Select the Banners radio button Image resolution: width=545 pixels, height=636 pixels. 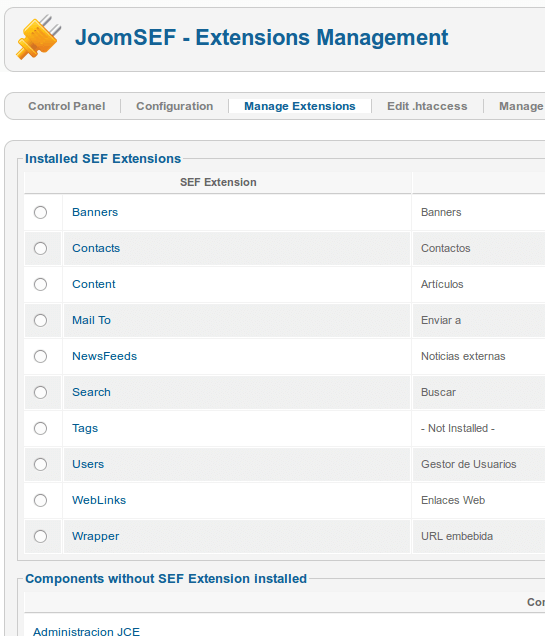(41, 212)
